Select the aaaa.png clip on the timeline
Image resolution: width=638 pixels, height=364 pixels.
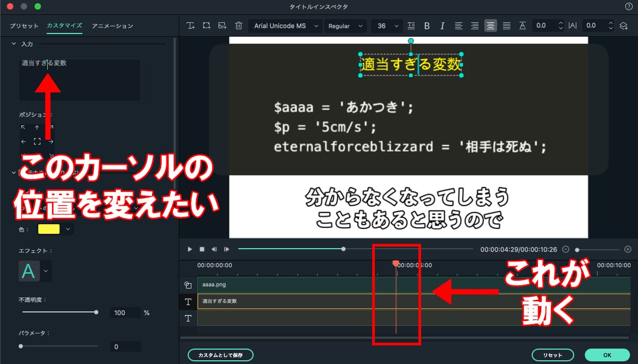(x=287, y=285)
